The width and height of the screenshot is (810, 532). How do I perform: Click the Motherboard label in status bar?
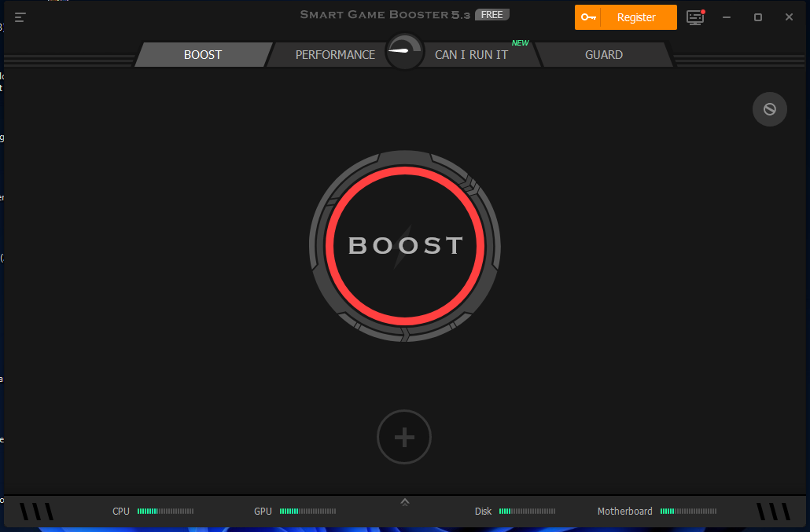(625, 512)
